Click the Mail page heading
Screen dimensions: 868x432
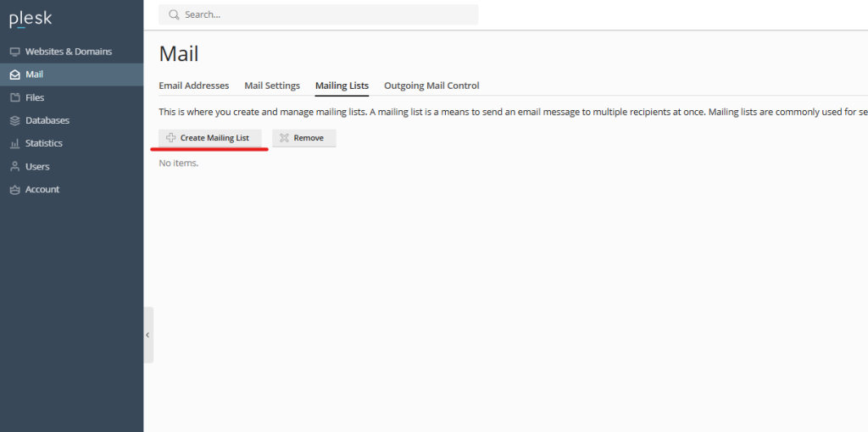click(179, 54)
